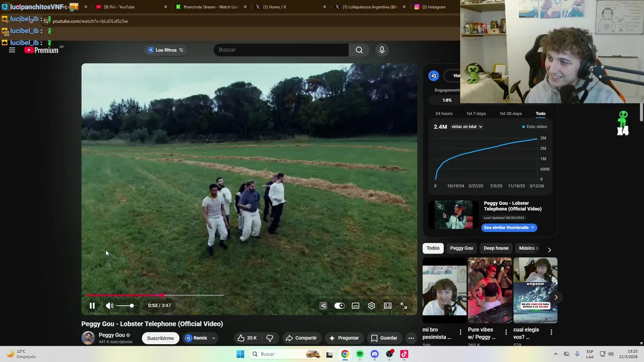
Task: Select the 'Todos' filter chip
Action: (x=433, y=248)
